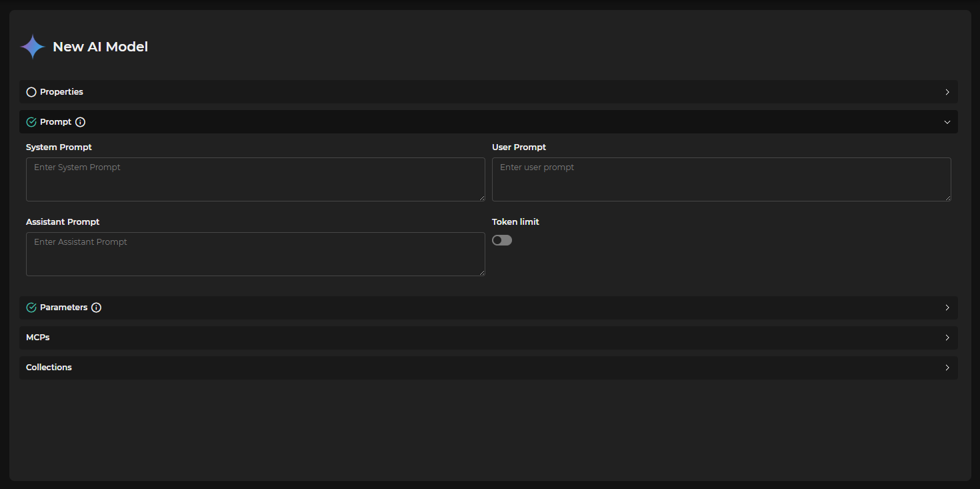Focus the User Prompt text area

pyautogui.click(x=721, y=179)
